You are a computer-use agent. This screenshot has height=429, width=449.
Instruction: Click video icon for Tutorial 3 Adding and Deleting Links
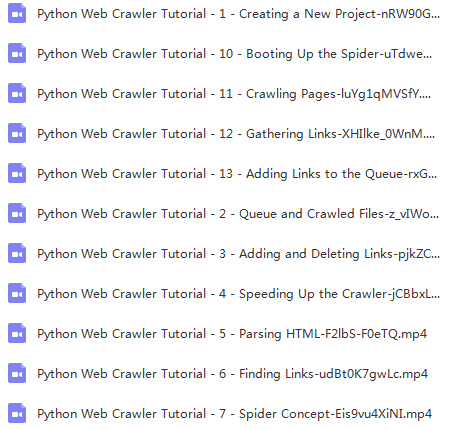17,254
